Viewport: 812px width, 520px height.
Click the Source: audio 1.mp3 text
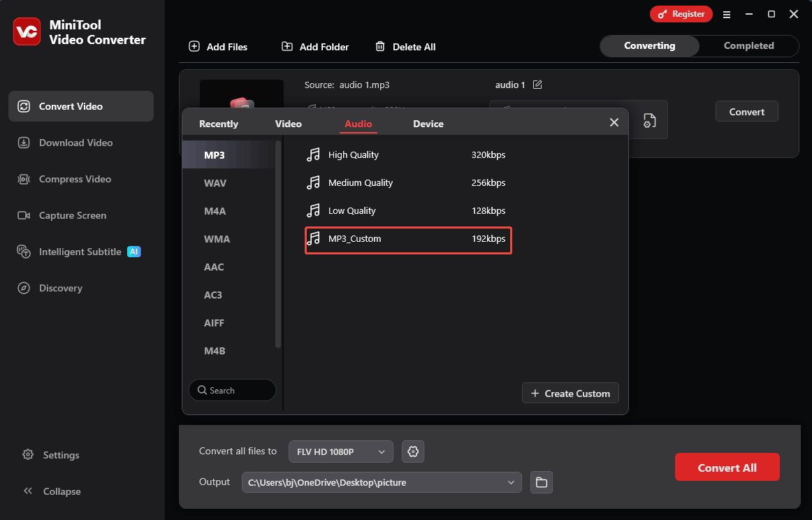click(x=347, y=85)
